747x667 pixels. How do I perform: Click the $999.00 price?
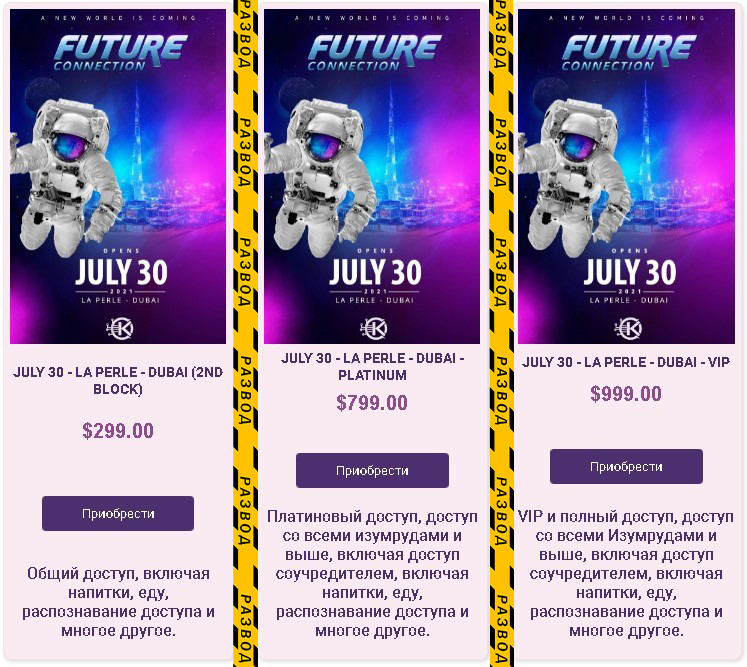[x=626, y=394]
